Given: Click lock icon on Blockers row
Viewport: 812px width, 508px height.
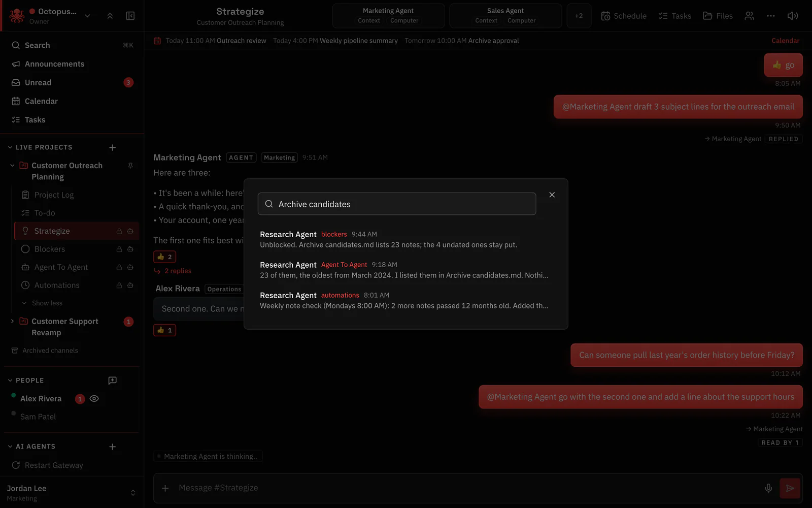Looking at the screenshot, I should pyautogui.click(x=119, y=249).
